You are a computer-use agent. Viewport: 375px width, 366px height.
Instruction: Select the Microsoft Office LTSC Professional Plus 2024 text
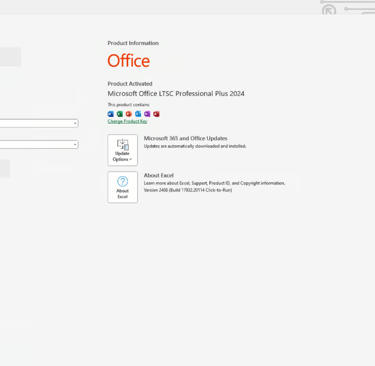(176, 94)
